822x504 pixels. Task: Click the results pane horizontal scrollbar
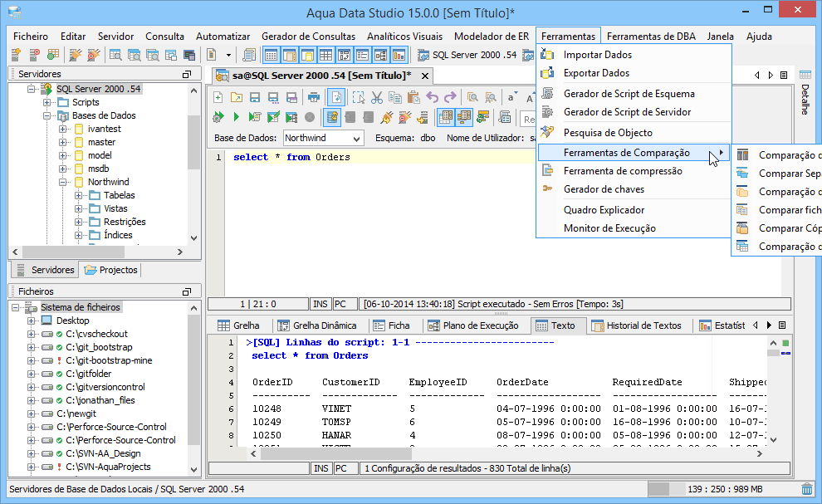click(x=506, y=453)
